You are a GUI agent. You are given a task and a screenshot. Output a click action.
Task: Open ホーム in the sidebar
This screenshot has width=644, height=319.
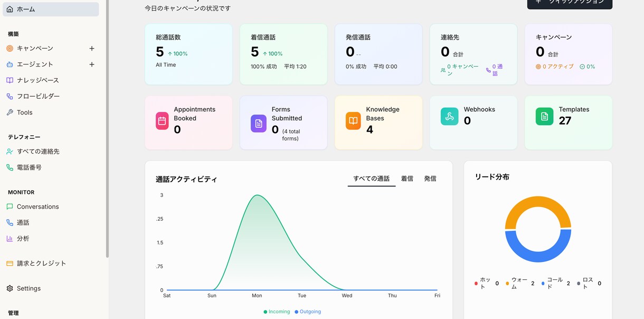click(x=51, y=10)
